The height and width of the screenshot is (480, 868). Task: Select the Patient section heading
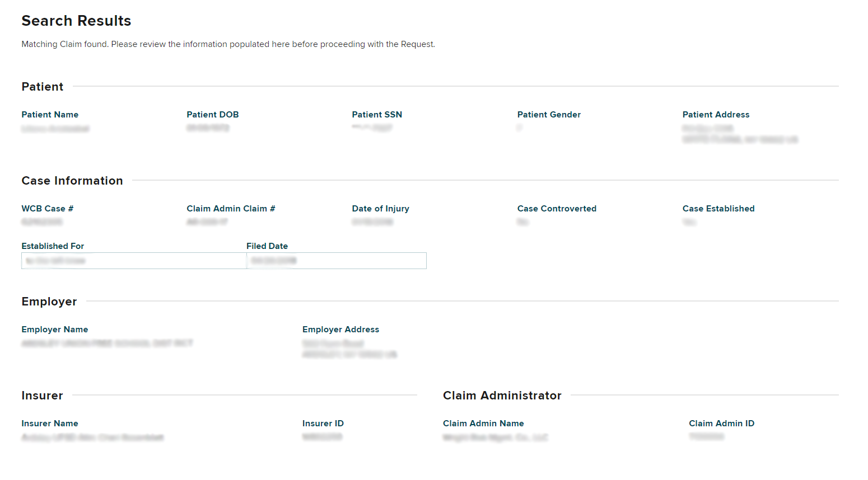tap(43, 87)
